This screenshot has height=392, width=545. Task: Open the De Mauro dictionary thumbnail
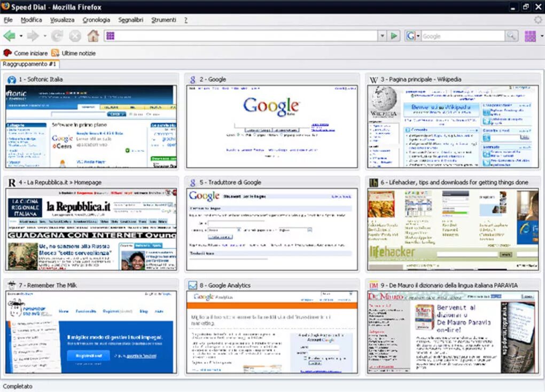tap(453, 332)
